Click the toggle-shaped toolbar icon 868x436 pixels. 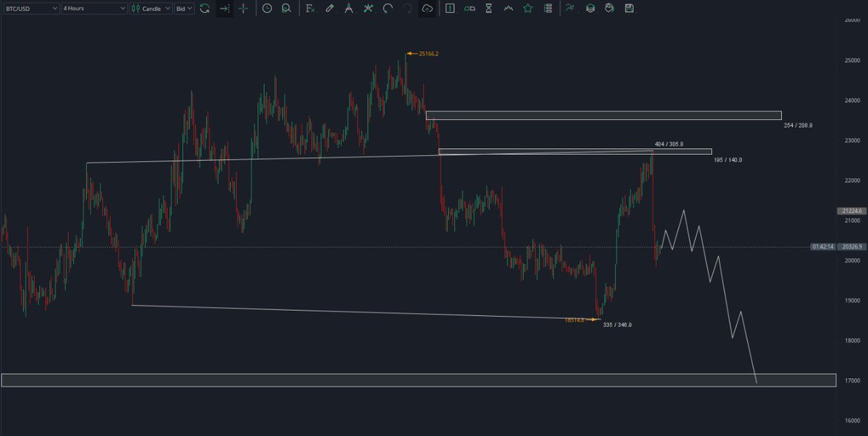coord(469,9)
